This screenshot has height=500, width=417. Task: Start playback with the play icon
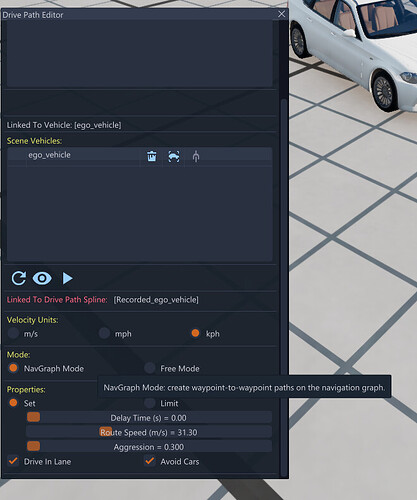click(67, 278)
